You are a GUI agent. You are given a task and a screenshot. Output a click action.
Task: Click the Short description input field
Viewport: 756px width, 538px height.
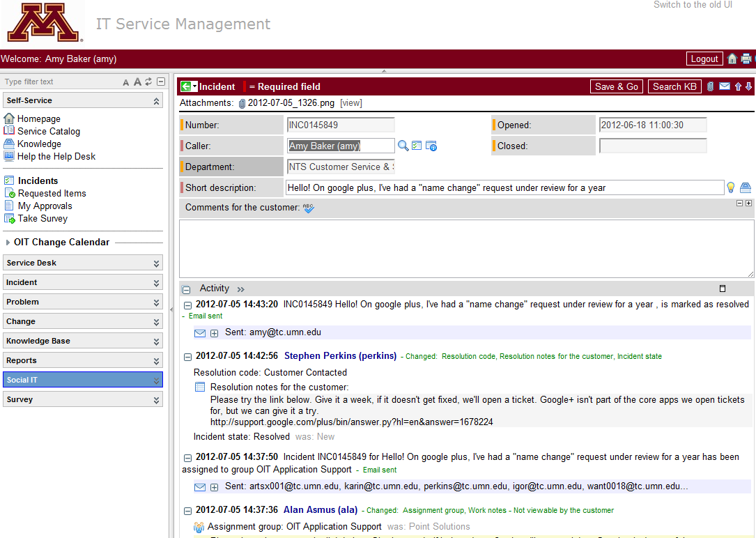[504, 187]
